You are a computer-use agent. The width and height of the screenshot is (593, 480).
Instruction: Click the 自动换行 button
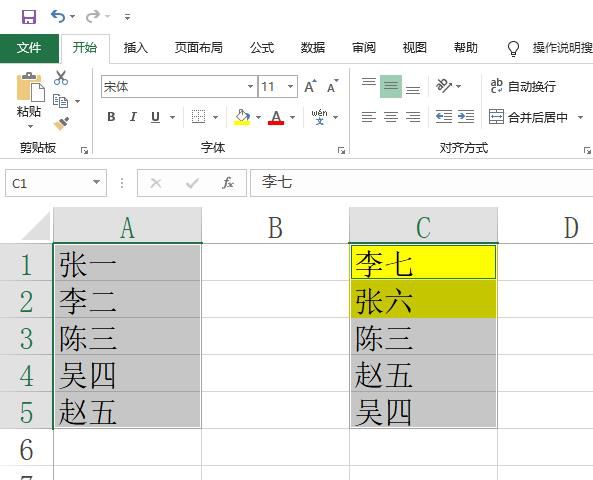point(523,86)
